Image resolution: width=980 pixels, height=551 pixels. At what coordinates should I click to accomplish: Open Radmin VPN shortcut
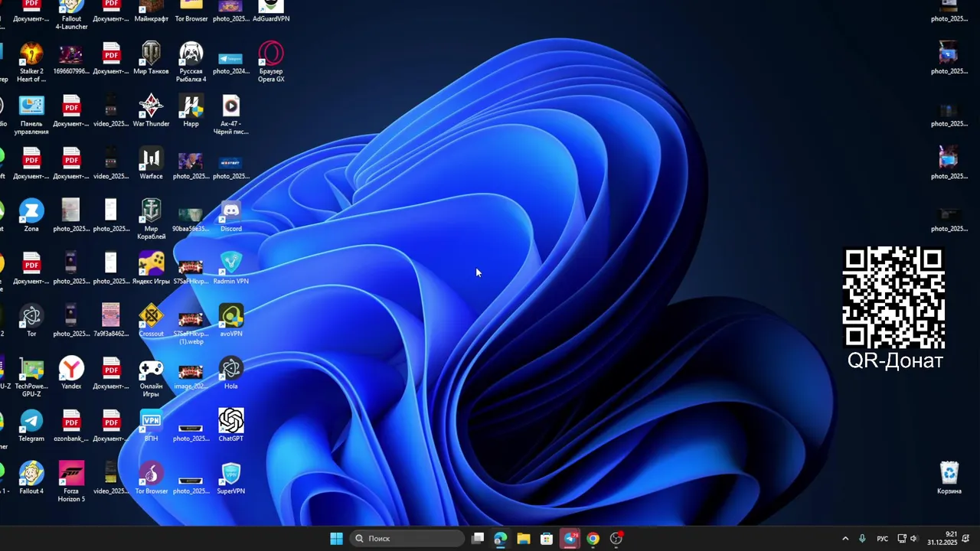(x=230, y=268)
